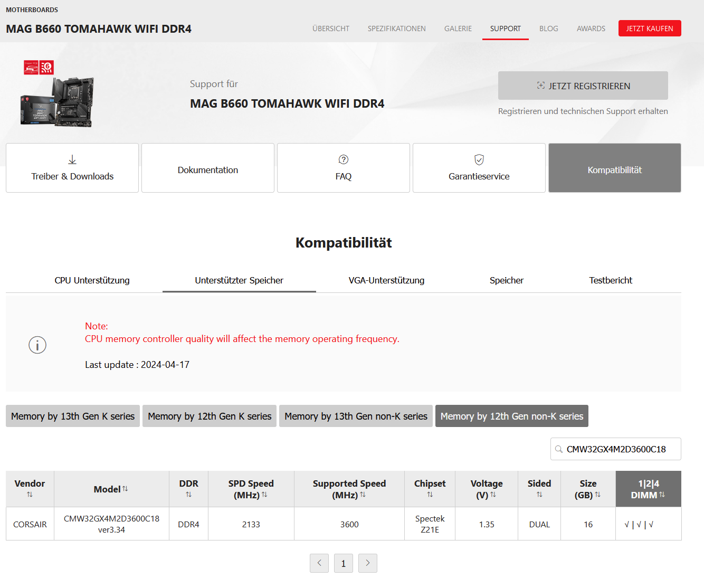Switch to the Testbericht tab
Image resolution: width=704 pixels, height=588 pixels.
point(611,280)
